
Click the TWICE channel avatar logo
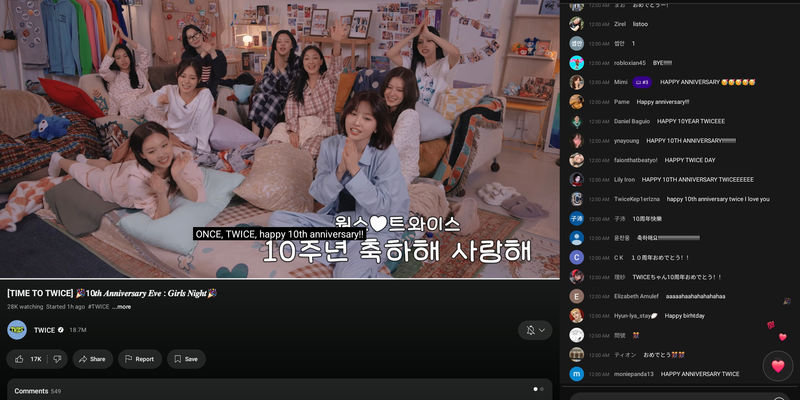pyautogui.click(x=17, y=330)
